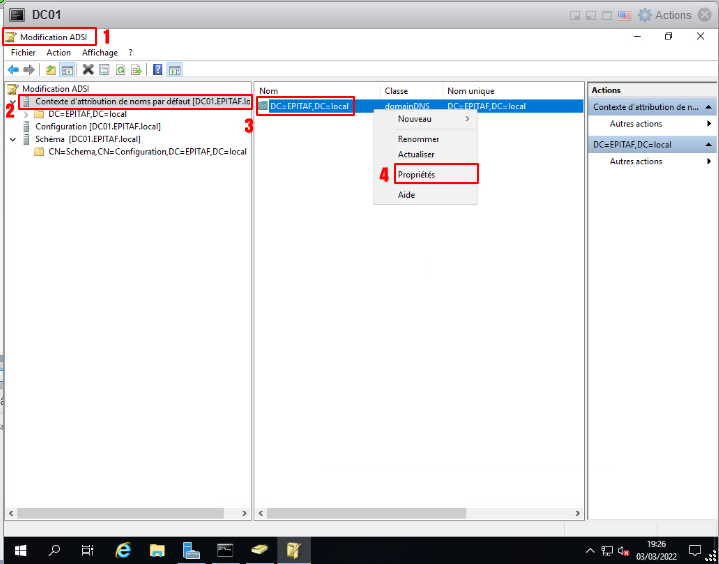Click the blue Help toolbar icon
This screenshot has width=719, height=564.
158,70
